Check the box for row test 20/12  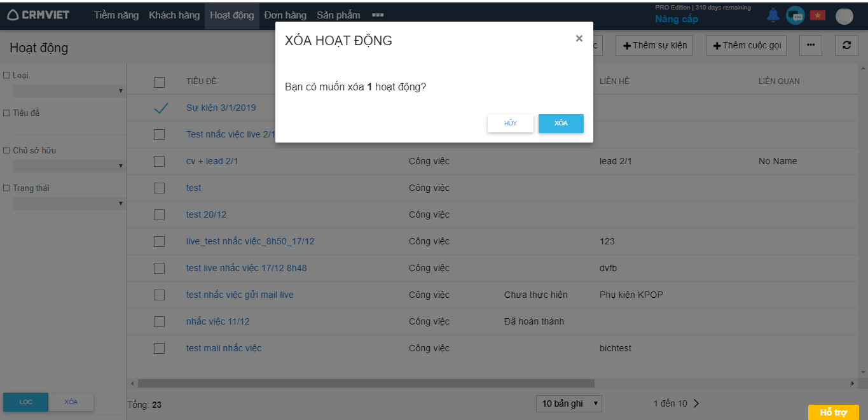tap(159, 214)
